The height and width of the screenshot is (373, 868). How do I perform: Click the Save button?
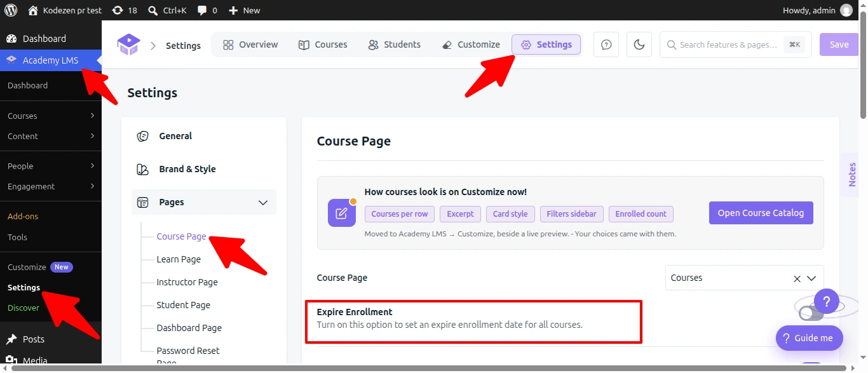point(839,44)
